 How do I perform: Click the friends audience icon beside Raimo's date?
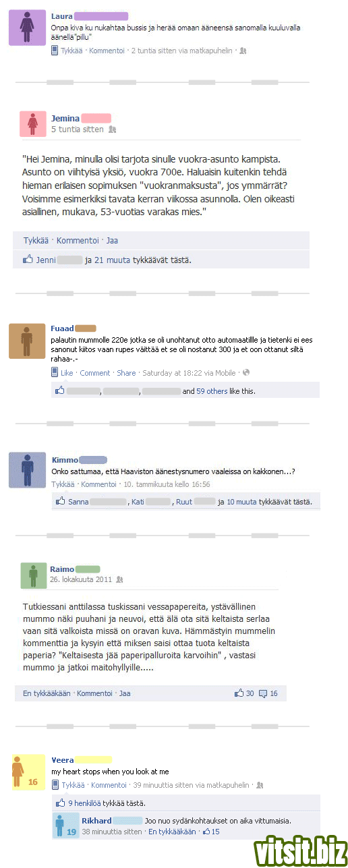point(119,579)
